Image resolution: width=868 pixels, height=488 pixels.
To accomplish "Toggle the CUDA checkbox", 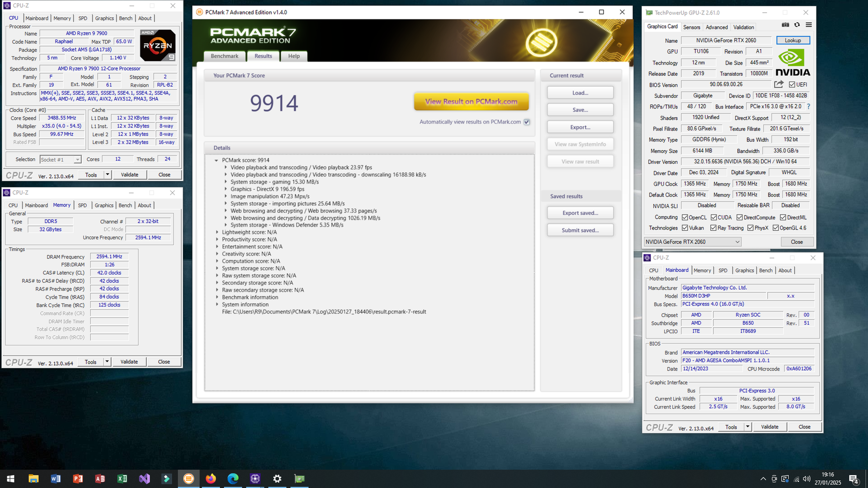I will (x=714, y=217).
